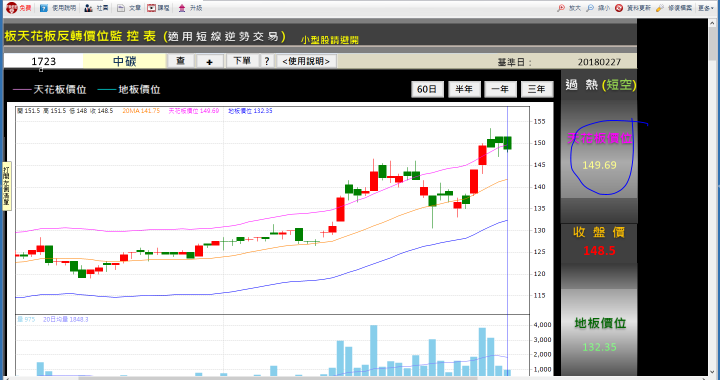This screenshot has height=380, width=720.
Task: Open 使用說明 help in the top toolbar
Action: tap(57, 8)
